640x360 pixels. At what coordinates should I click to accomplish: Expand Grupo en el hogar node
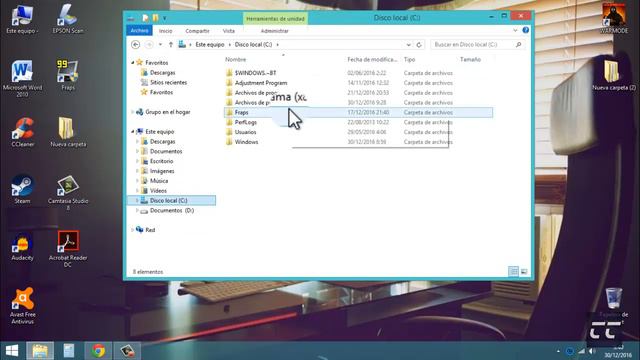tap(133, 112)
